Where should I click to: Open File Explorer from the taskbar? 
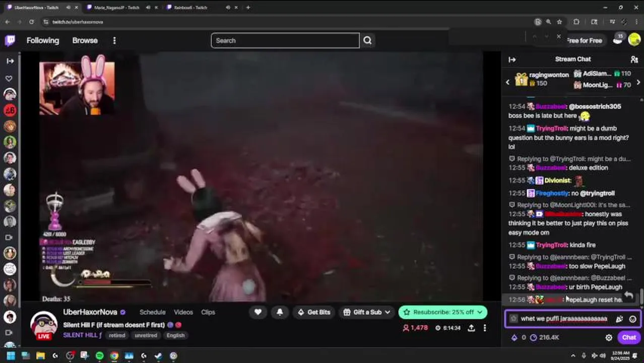click(x=40, y=356)
